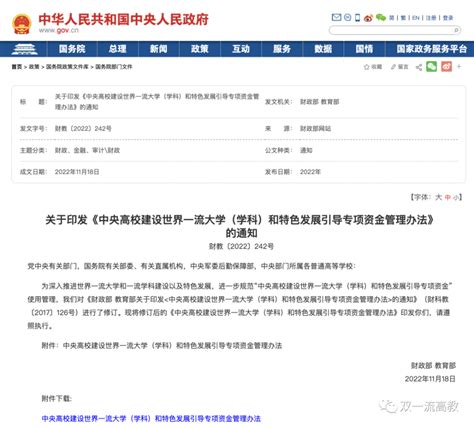Click the 财政部 教育部 issuing agency value

319,102
